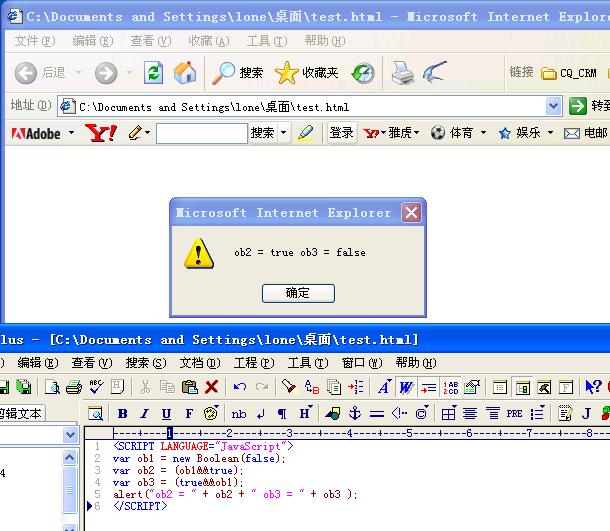Open the EditPlus 搜索(S) menu

[146, 363]
